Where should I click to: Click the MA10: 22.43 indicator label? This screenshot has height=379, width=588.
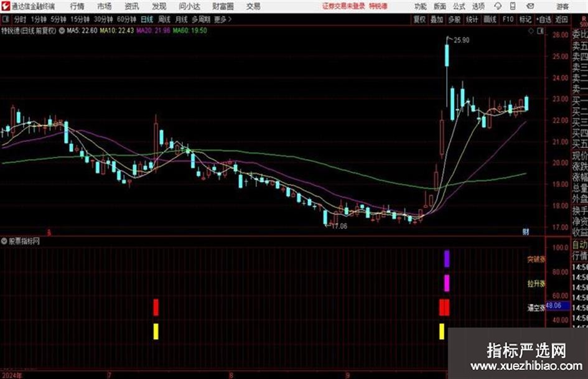[116, 30]
